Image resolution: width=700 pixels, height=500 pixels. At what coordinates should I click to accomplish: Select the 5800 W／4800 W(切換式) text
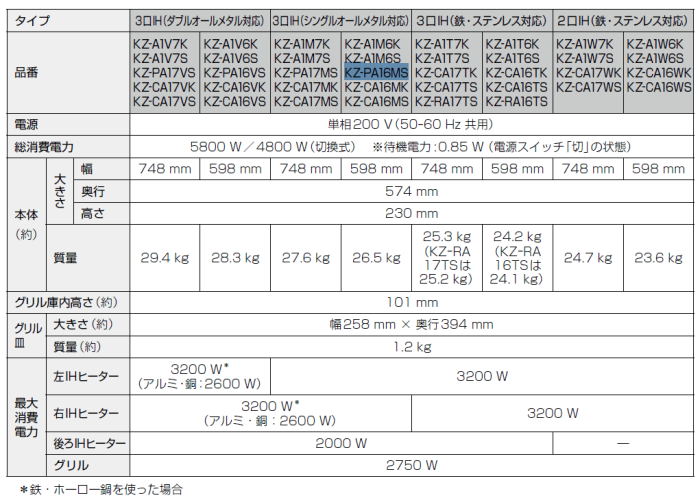click(x=272, y=146)
